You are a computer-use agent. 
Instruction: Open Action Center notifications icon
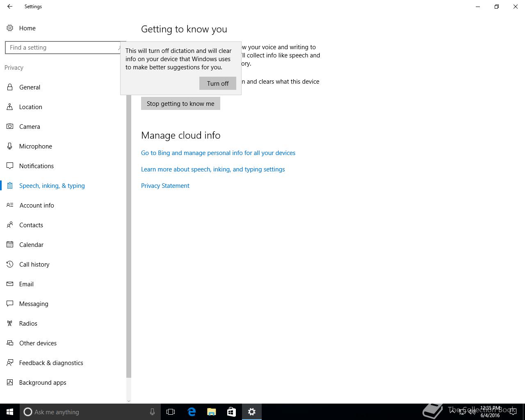click(x=513, y=412)
